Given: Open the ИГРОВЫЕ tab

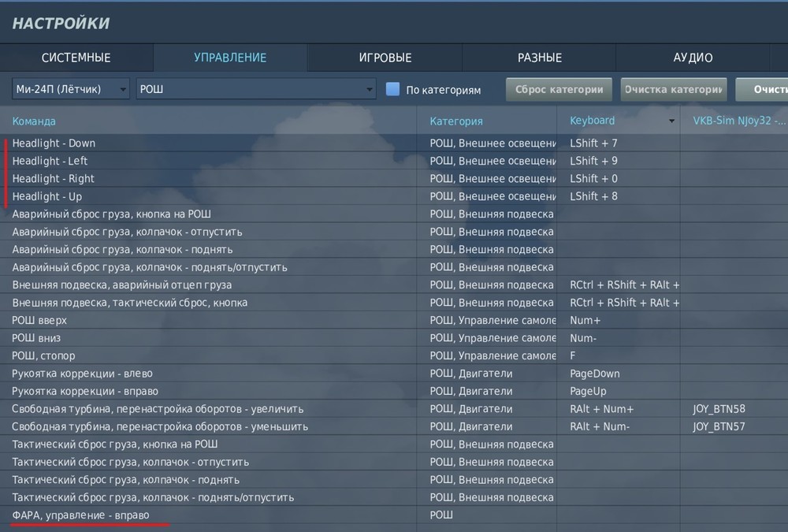Looking at the screenshot, I should (x=385, y=58).
